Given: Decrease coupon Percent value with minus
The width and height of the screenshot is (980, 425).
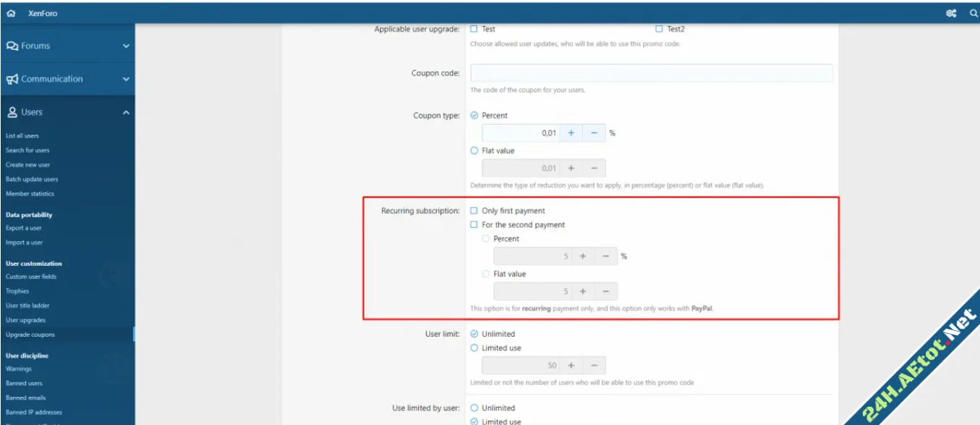Looking at the screenshot, I should pyautogui.click(x=594, y=133).
